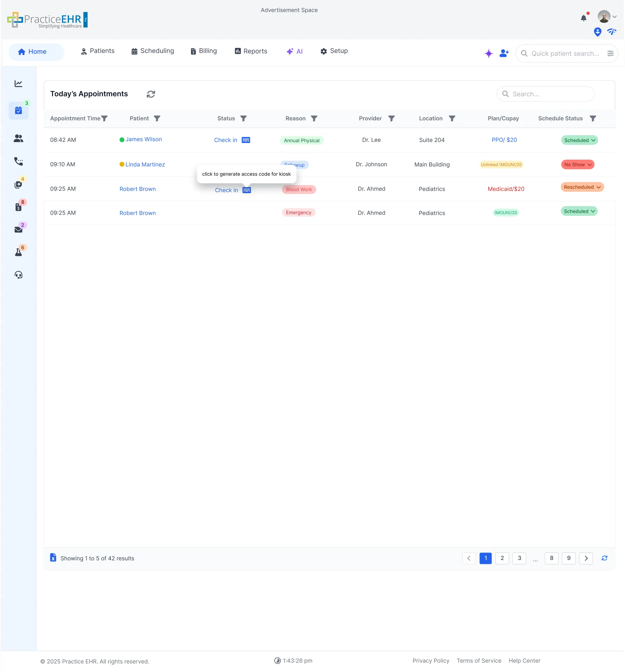The height and width of the screenshot is (672, 625).
Task: Expand James Wilson's Scheduled status dropdown
Action: coord(579,140)
